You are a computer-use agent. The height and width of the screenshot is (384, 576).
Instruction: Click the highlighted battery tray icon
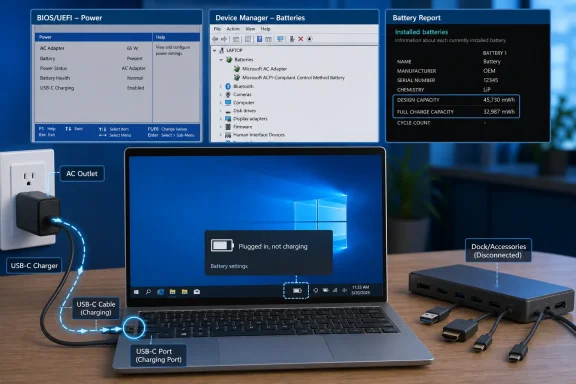pos(297,291)
